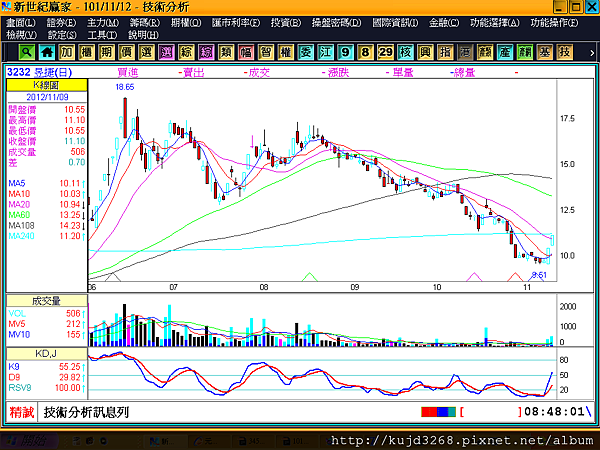600x450 pixels.
Task: Open the 匯市利率(F) menu
Action: click(236, 23)
